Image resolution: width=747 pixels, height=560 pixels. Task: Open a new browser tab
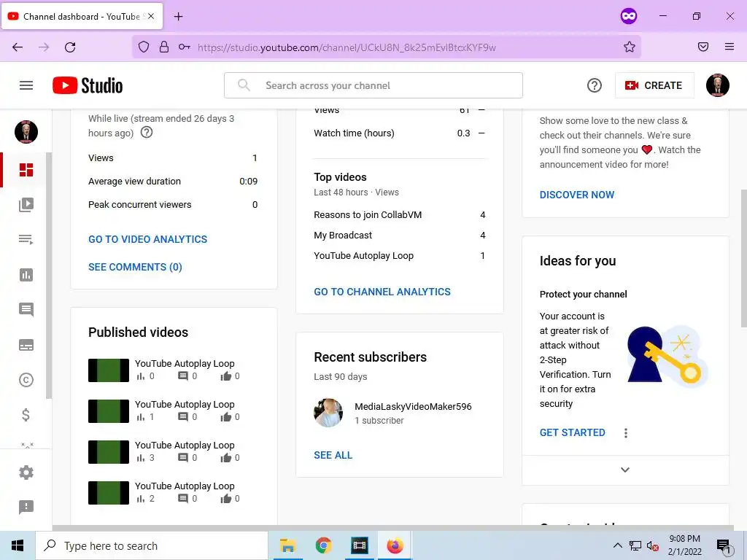coord(178,17)
